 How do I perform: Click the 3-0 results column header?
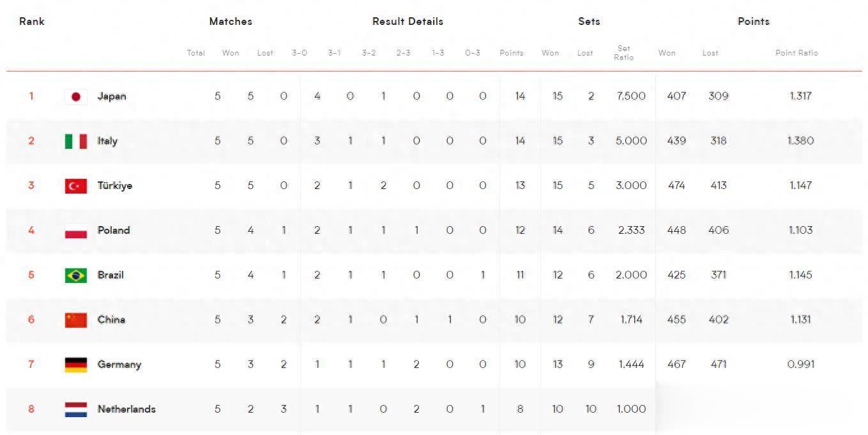click(300, 53)
